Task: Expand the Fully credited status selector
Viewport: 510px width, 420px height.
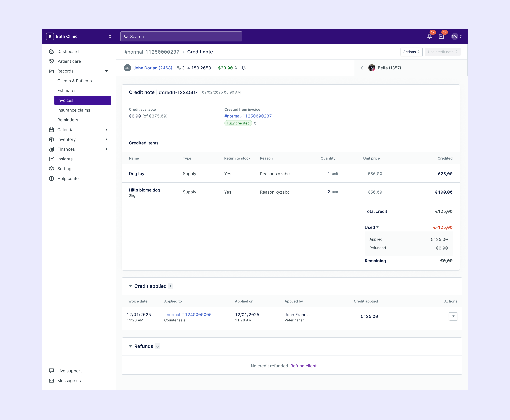Action: coord(255,123)
